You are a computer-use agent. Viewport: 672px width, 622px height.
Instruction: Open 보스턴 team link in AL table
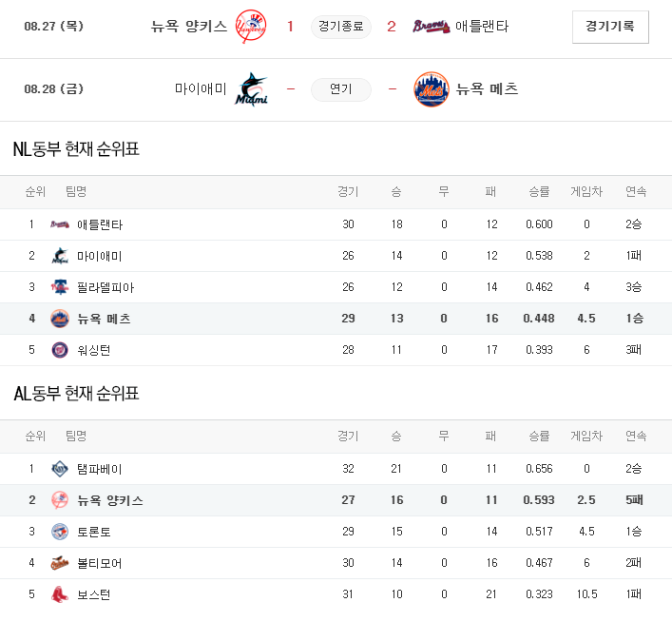(x=94, y=594)
